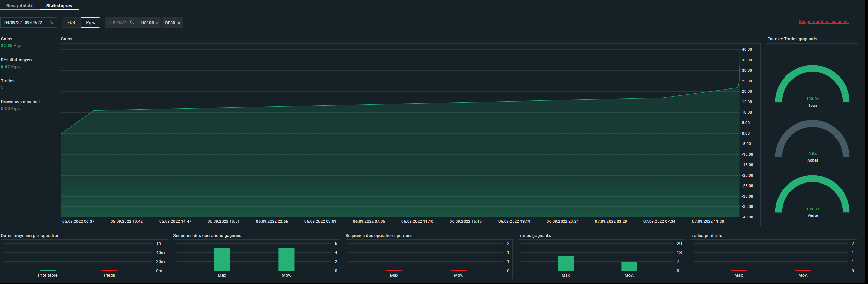Switch to the Statistiques tab
The height and width of the screenshot is (284, 868).
point(59,5)
